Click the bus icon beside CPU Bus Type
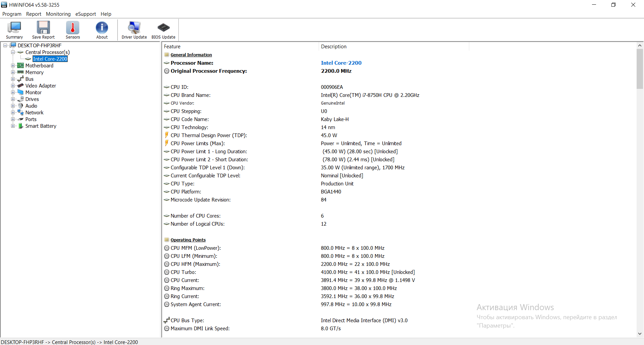The height and width of the screenshot is (345, 644). tap(167, 320)
